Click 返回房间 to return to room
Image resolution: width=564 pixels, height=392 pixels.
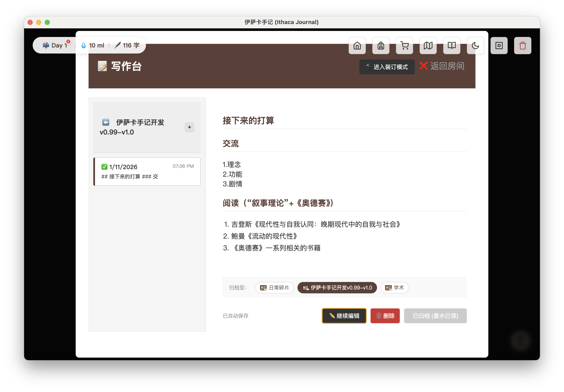[442, 66]
